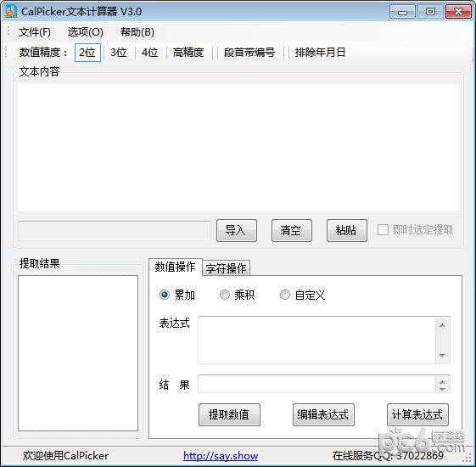Switch to the 字符操作 tab
476x467 pixels.
coord(227,268)
